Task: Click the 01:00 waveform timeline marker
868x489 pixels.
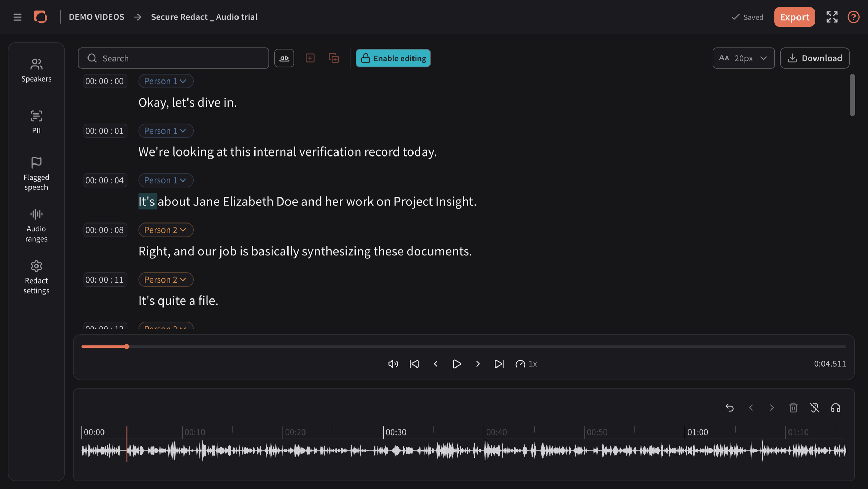Action: [x=698, y=432]
